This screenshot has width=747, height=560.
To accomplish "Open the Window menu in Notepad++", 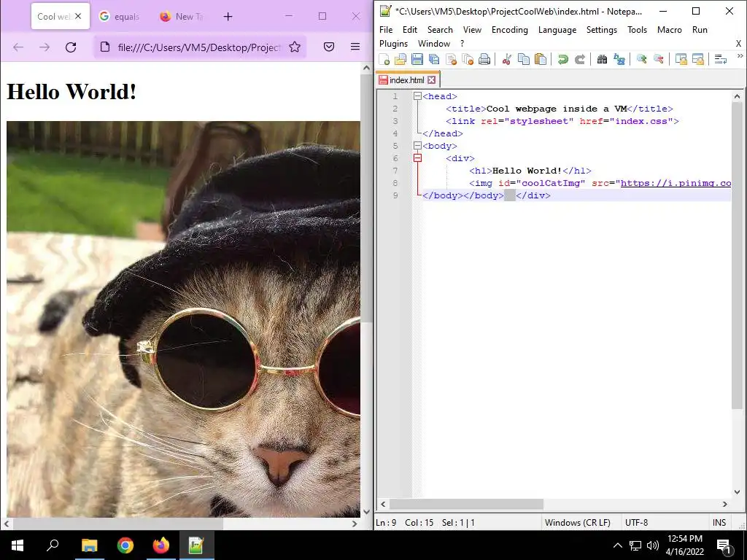I will click(434, 44).
